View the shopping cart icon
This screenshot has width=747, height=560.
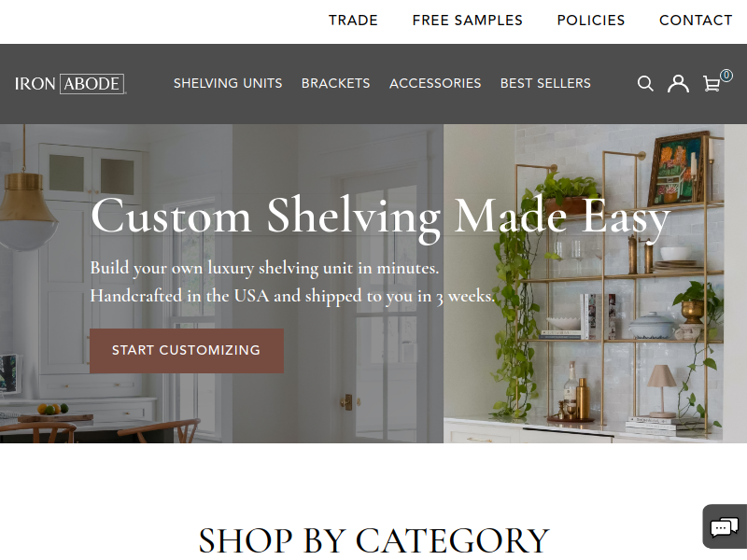[712, 84]
